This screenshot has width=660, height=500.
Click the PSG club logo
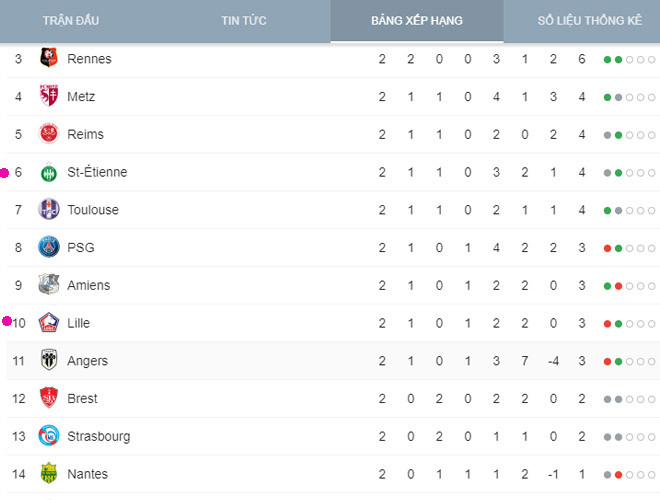48,247
